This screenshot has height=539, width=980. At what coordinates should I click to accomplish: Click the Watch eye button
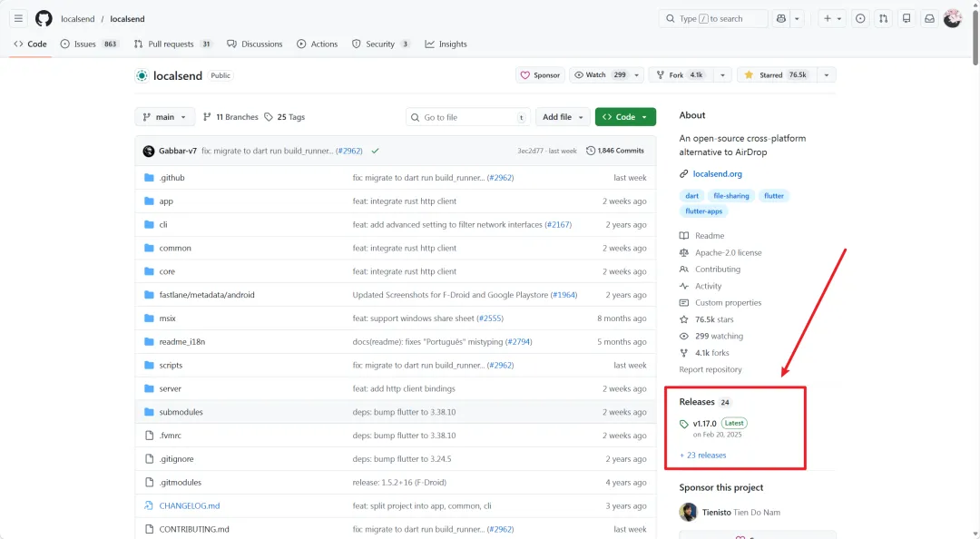[x=600, y=75]
